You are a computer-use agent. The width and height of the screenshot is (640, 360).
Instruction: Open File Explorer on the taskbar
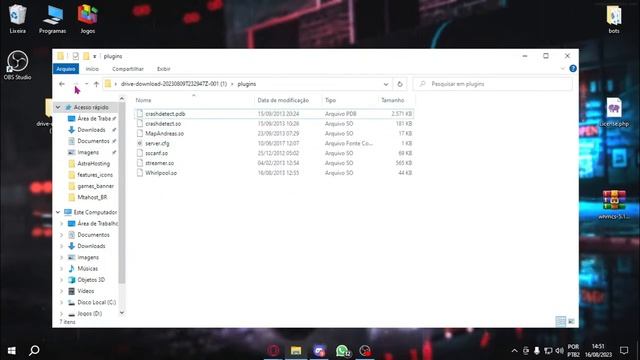[296, 351]
